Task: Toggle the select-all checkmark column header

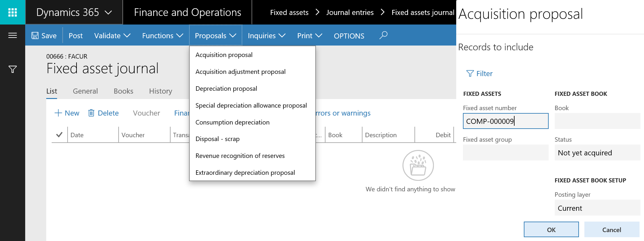Action: click(x=59, y=135)
